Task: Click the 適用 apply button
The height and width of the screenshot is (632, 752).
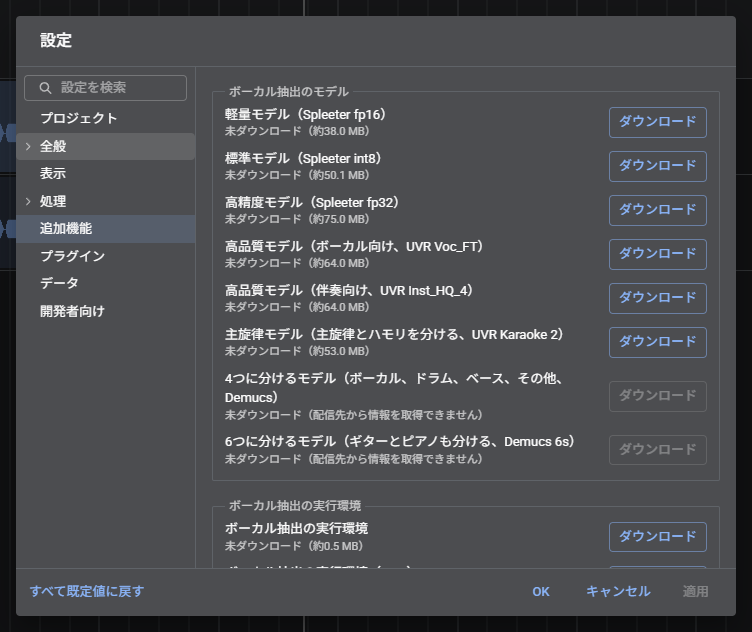Action: [x=695, y=591]
